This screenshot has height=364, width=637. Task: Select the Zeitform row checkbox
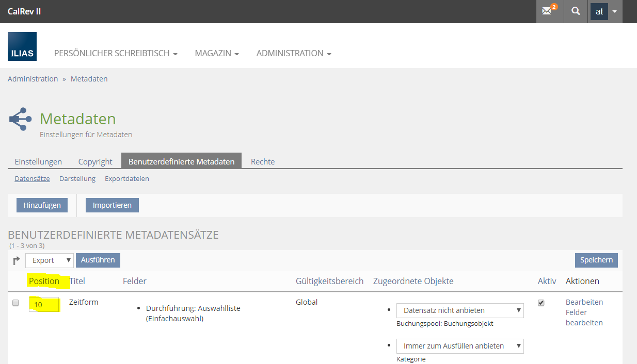click(x=15, y=303)
